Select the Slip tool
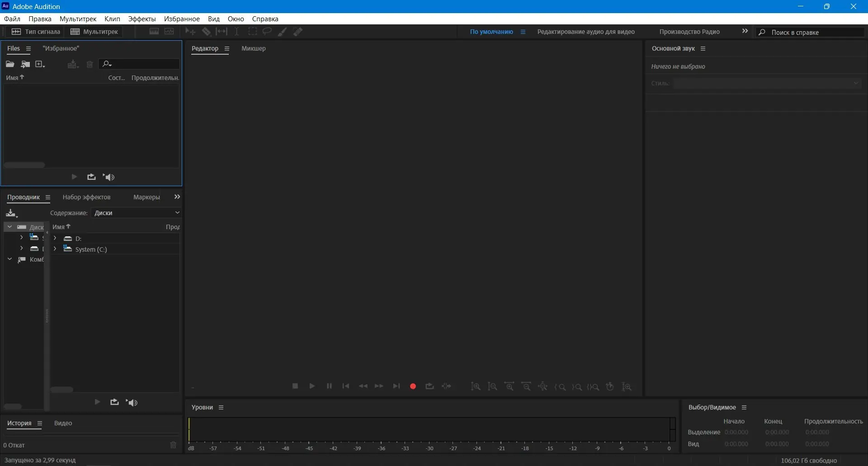This screenshot has width=868, height=466. (222, 32)
